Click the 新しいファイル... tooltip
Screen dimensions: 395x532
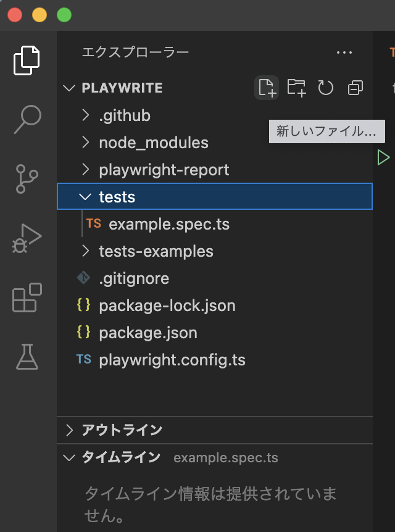coord(326,131)
